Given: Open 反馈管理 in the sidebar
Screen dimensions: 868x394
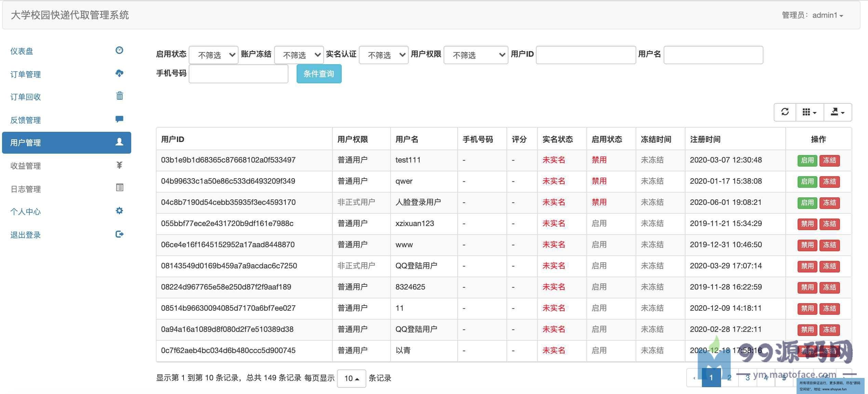Looking at the screenshot, I should (x=26, y=120).
